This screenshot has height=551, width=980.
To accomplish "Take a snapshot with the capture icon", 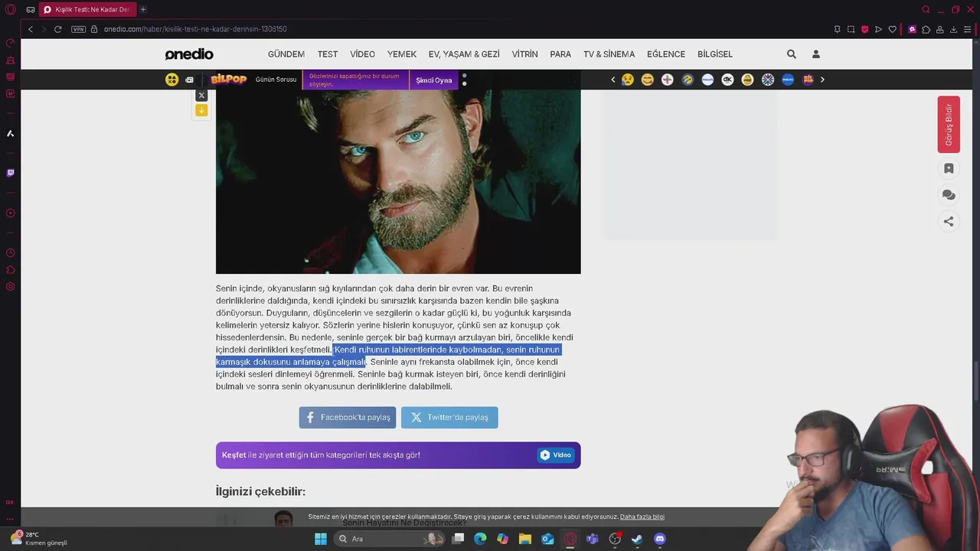I will 851,29.
